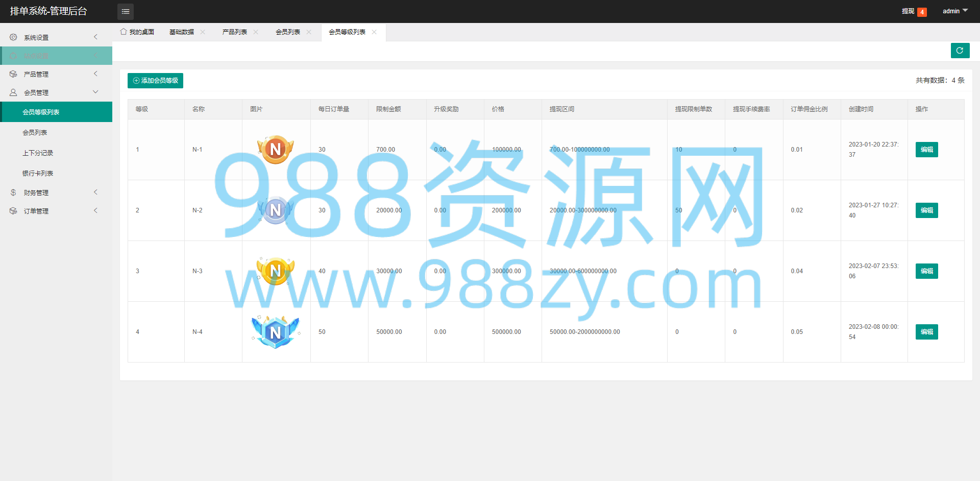980x481 pixels.
Task: Edit the N-2 level row
Action: [927, 210]
